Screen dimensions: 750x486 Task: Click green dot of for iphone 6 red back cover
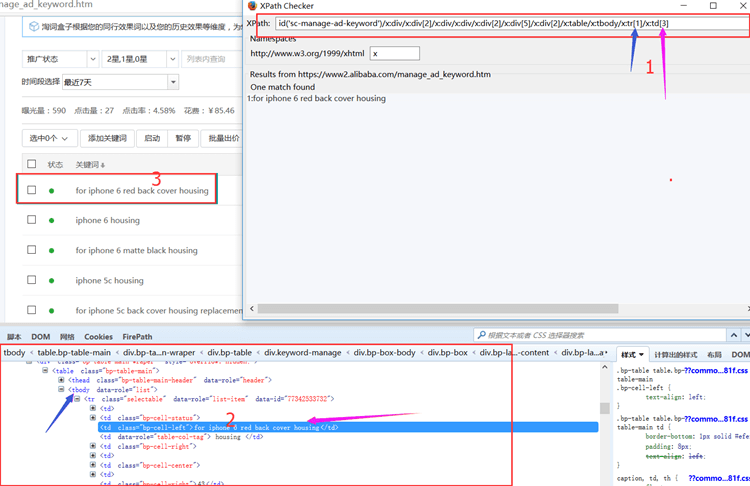(x=52, y=191)
